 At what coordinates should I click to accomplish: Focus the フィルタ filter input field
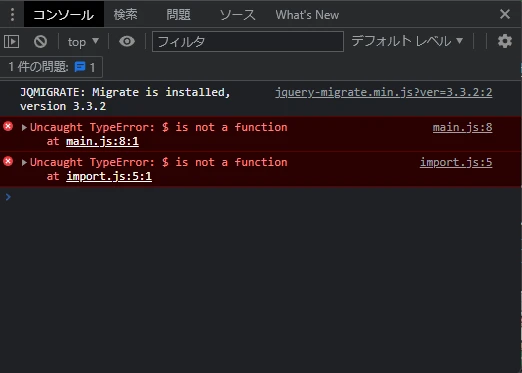(x=248, y=41)
